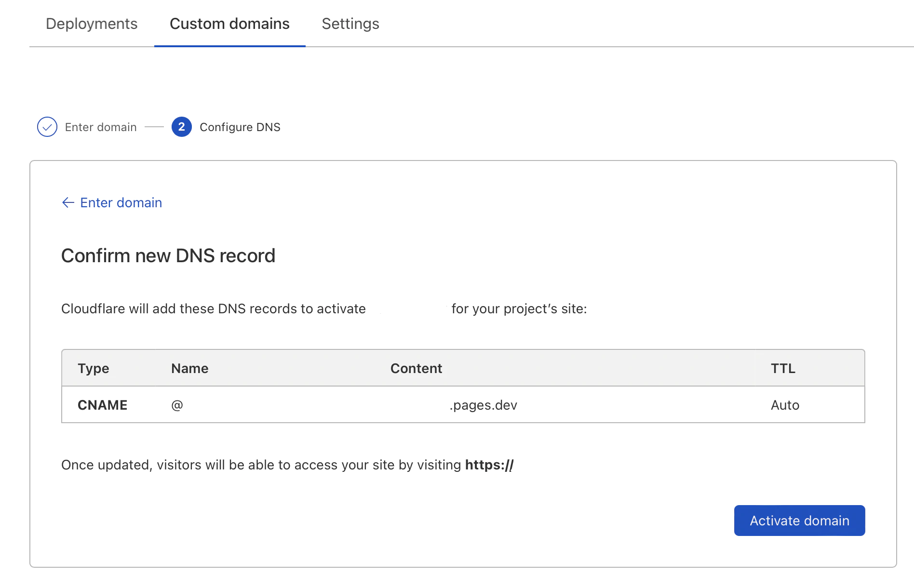Click the TTL column header
Viewport: 914px width, 588px height.
point(783,368)
